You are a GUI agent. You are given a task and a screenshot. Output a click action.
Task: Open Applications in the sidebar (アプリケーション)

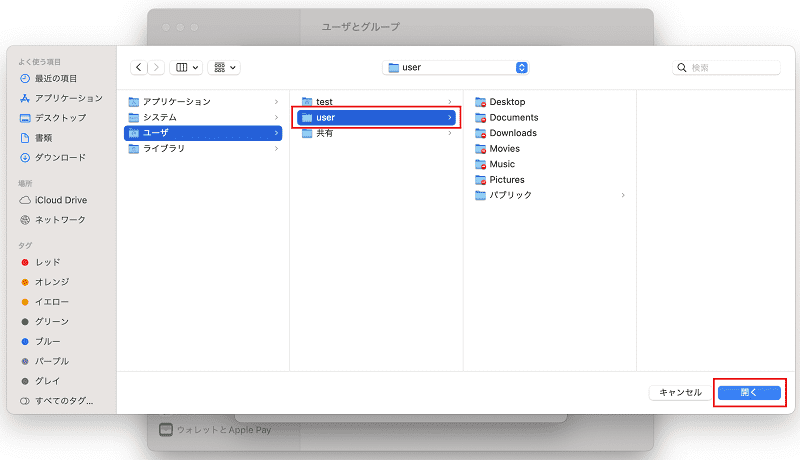61,98
